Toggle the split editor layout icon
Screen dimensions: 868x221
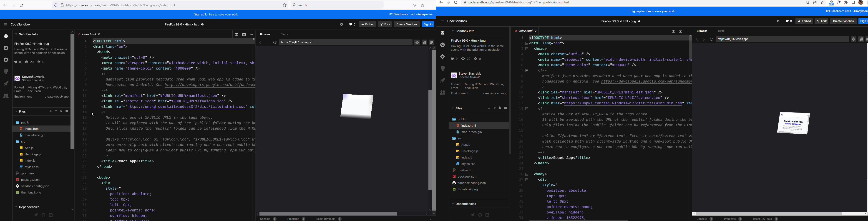click(x=237, y=34)
